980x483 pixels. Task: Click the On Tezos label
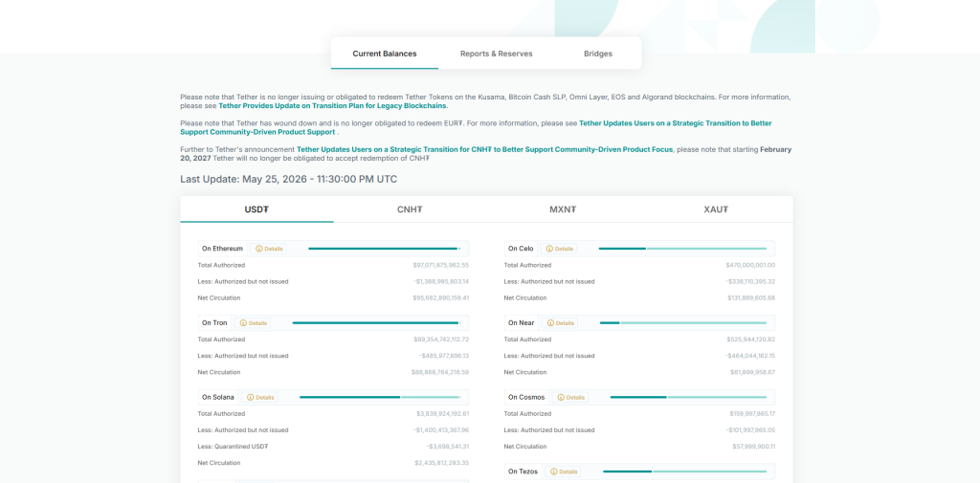click(x=523, y=472)
